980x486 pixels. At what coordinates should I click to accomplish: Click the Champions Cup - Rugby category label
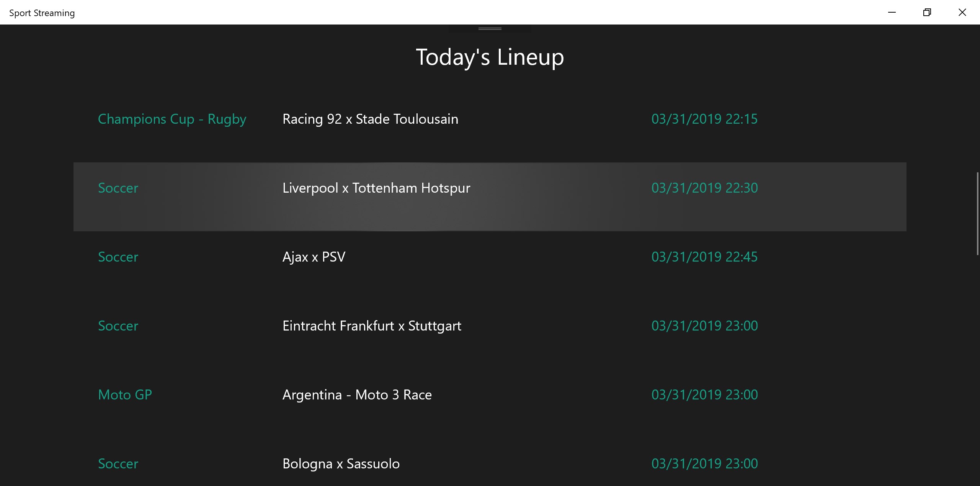(x=172, y=119)
